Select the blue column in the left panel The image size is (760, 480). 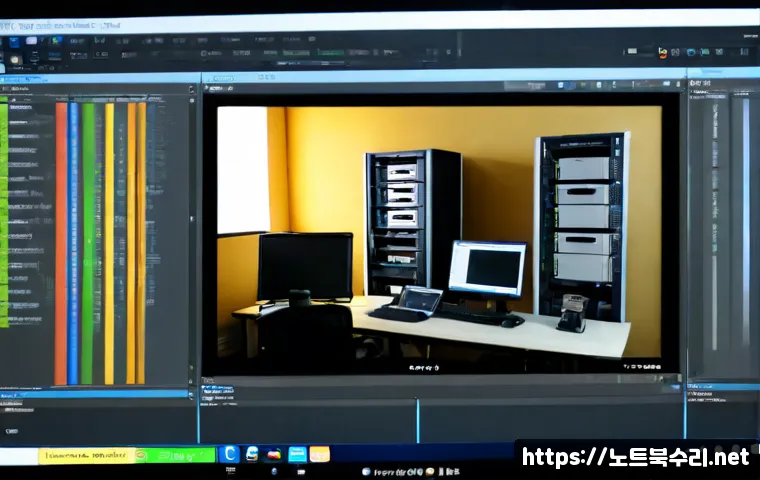click(x=73, y=243)
